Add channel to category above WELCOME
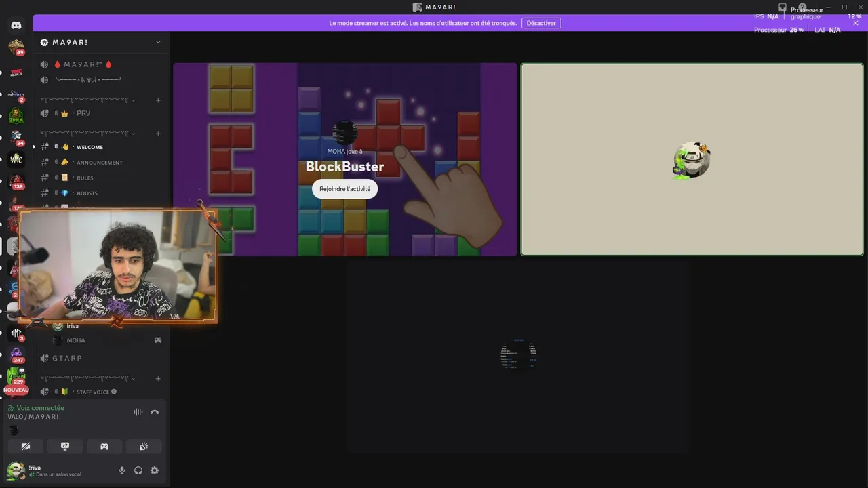868x488 pixels. tap(158, 134)
